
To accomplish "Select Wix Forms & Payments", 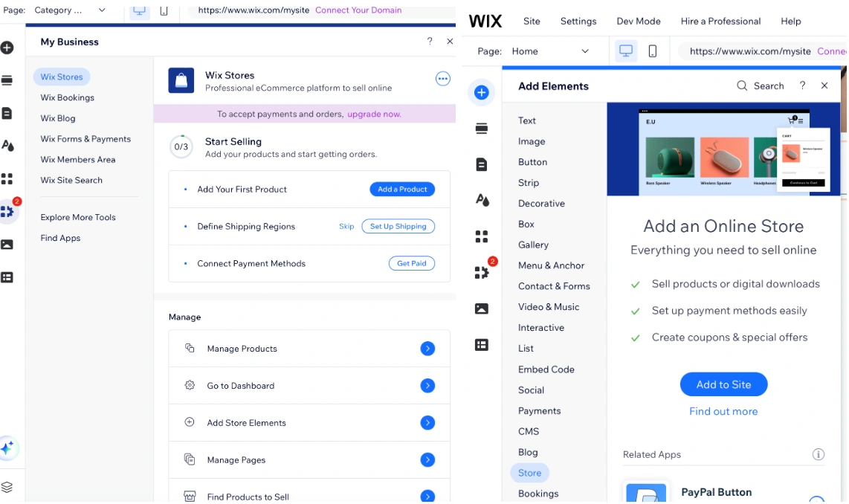I will [85, 138].
